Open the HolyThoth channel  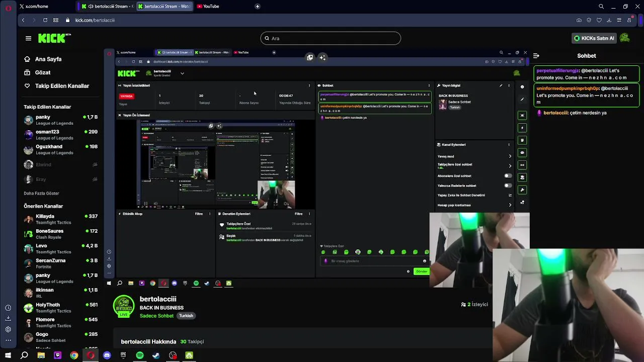pos(60,308)
